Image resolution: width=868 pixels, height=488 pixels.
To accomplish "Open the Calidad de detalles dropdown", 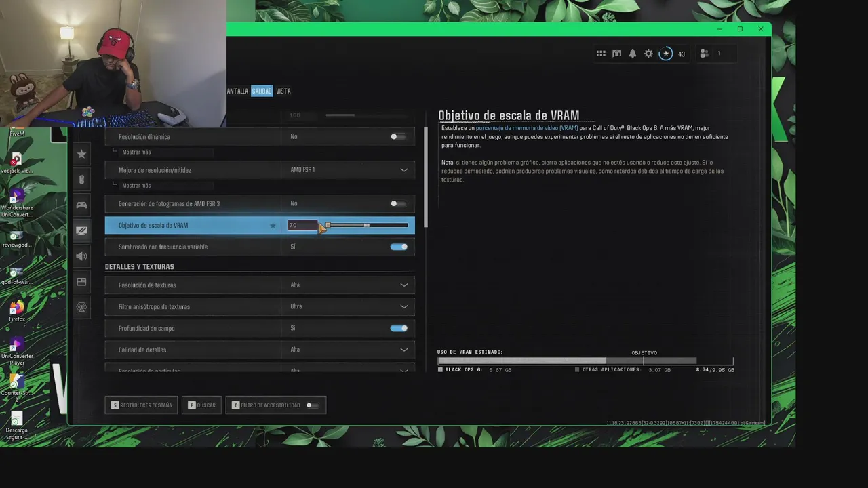I will 348,350.
